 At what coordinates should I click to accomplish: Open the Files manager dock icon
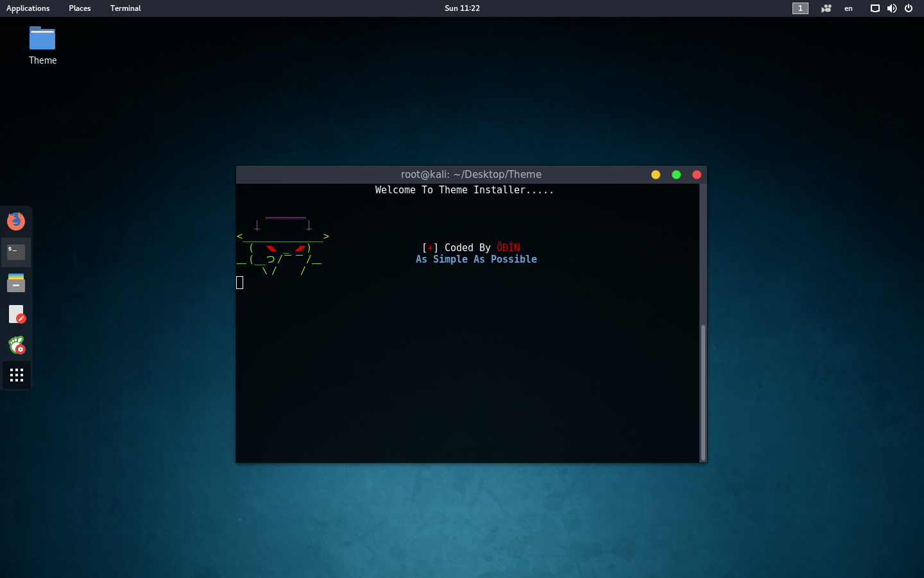click(x=16, y=283)
